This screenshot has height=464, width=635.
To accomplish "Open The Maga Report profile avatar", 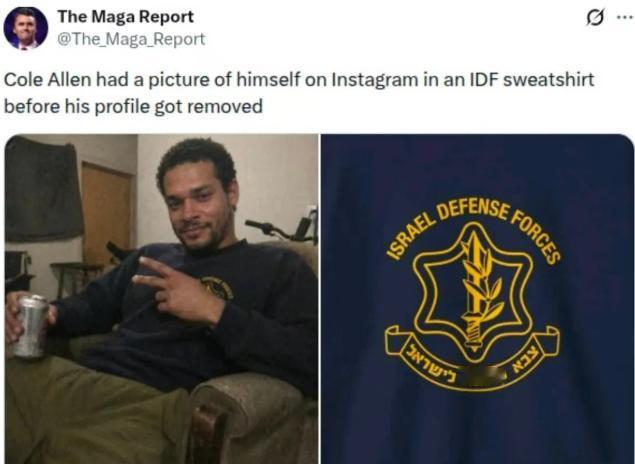I will (26, 28).
